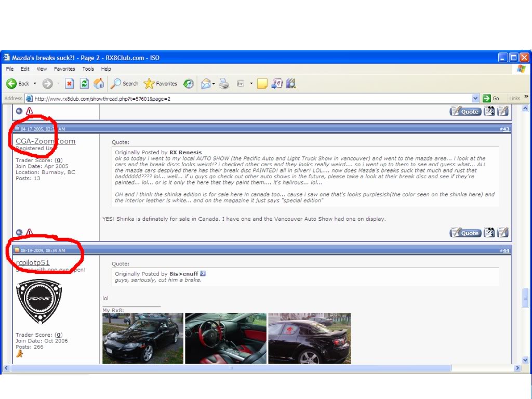
Task: Click the Mail envelope toolbar icon
Action: (x=206, y=84)
